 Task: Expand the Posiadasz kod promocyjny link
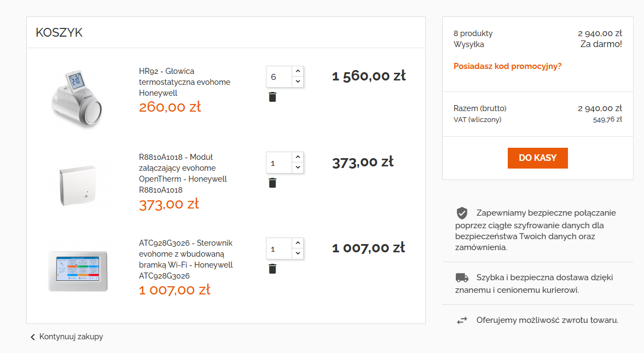(507, 66)
